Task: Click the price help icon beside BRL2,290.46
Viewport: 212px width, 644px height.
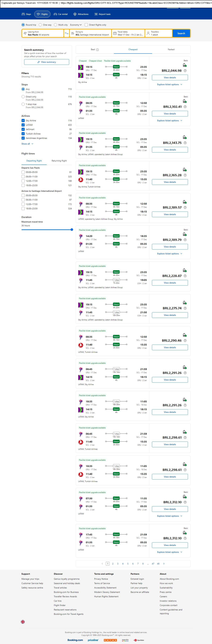Action: click(x=185, y=341)
